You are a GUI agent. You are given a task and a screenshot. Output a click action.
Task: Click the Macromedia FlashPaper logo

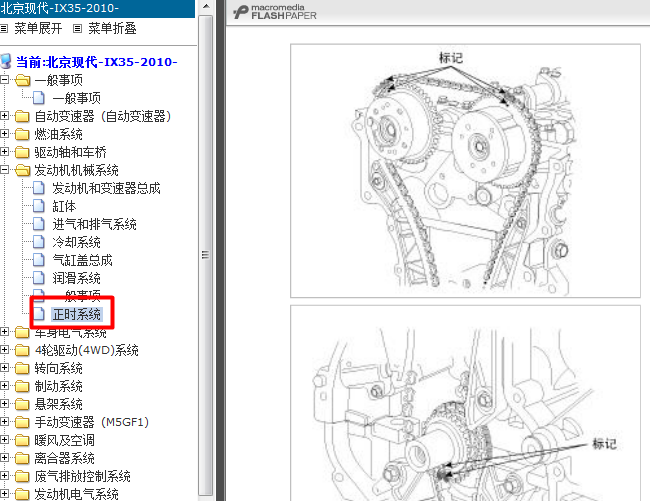(x=274, y=12)
